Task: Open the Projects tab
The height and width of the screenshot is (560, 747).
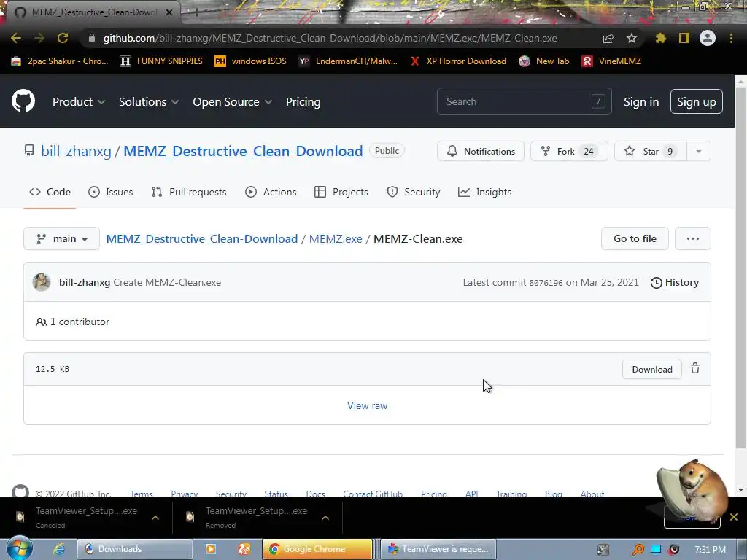Action: coord(341,192)
